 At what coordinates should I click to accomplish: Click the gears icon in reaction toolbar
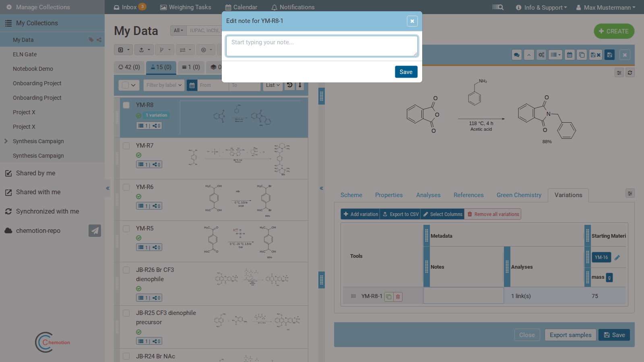pos(541,55)
